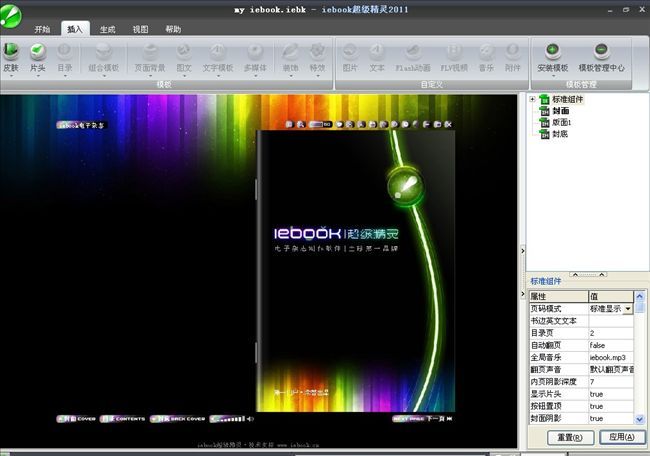Click 自动翻页 false value
This screenshot has width=650, height=456.
[x=611, y=345]
